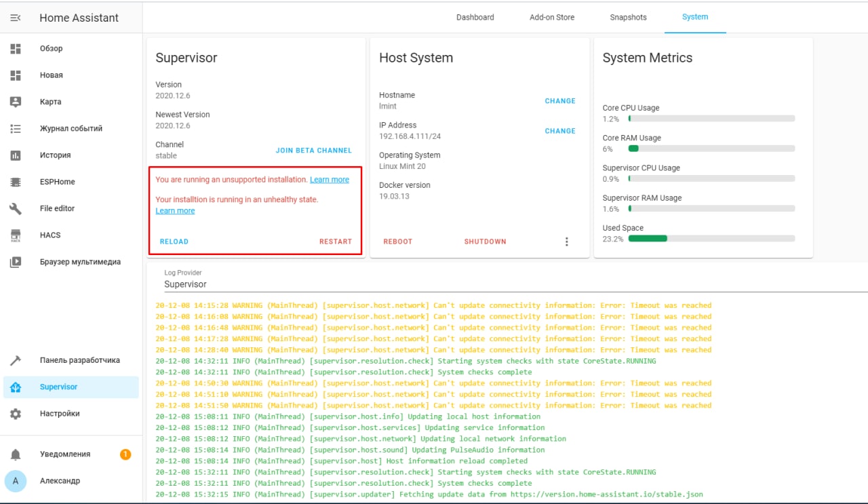Click the user avatar letter A

(16, 481)
